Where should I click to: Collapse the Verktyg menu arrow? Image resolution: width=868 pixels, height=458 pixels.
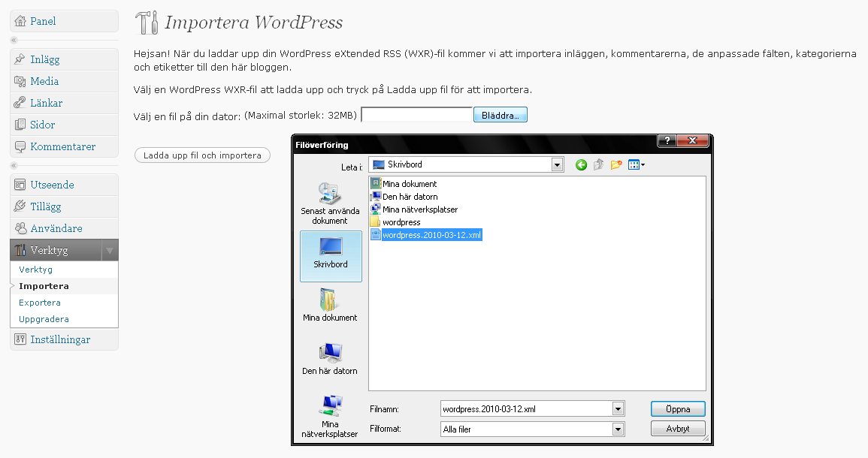tap(110, 250)
